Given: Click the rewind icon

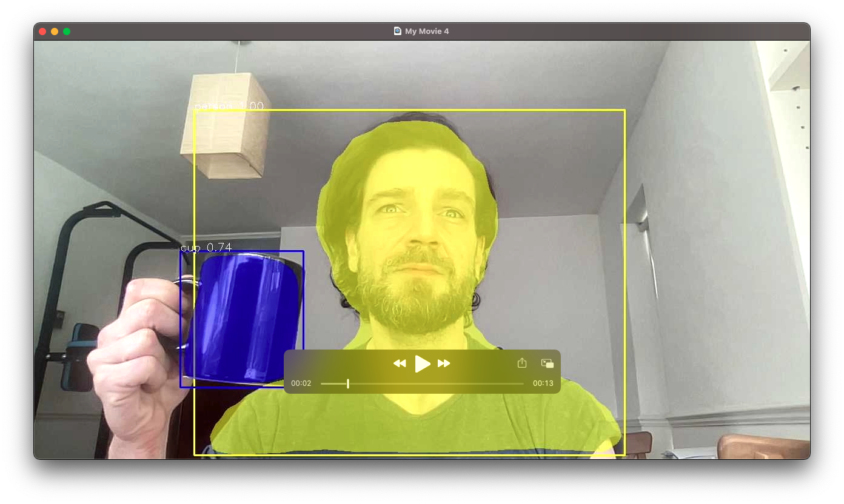Looking at the screenshot, I should [400, 363].
